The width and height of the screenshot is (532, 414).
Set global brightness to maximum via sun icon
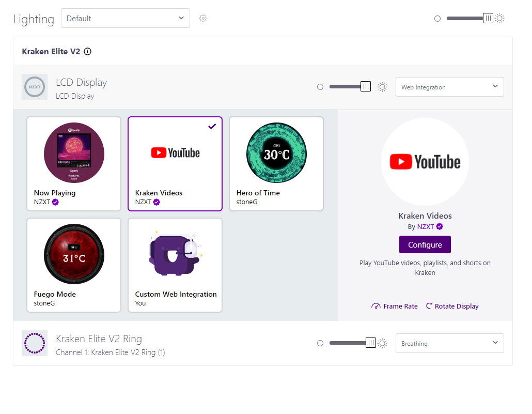(499, 18)
